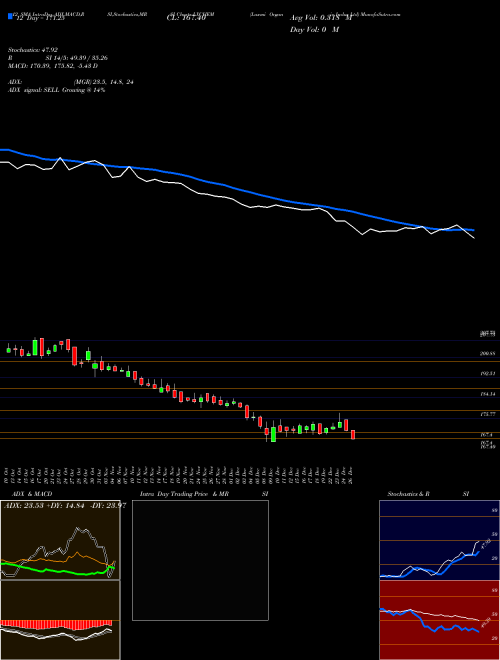Click the last red candlestick on the chart
Screen dimensions: 500x660
pyautogui.click(x=353, y=435)
